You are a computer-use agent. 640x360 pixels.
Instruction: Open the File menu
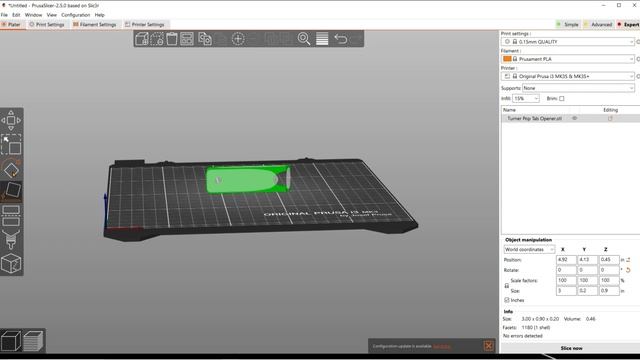(4, 15)
